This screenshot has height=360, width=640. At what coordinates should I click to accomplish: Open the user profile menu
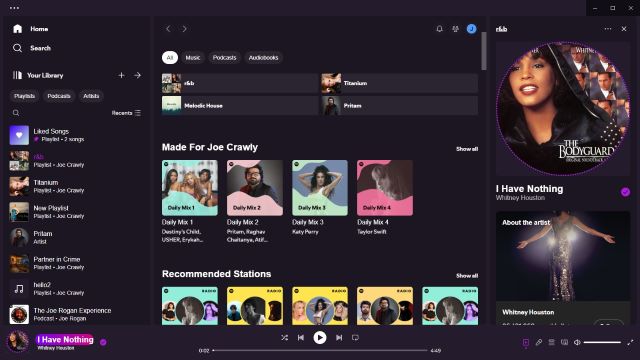pos(471,29)
